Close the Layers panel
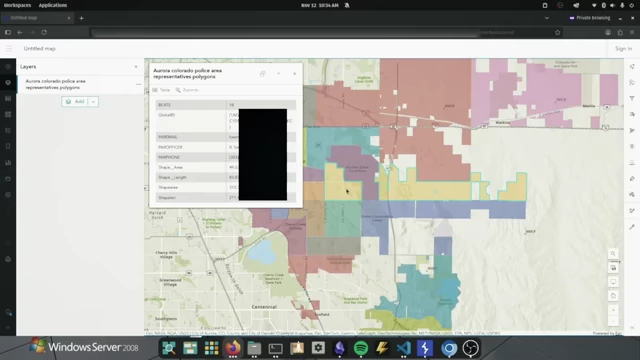 pos(136,67)
